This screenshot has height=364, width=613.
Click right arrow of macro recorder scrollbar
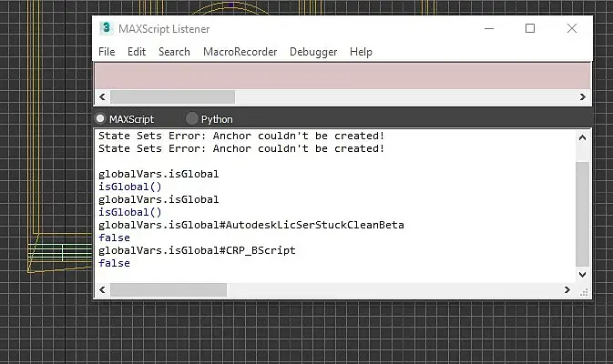[x=583, y=96]
